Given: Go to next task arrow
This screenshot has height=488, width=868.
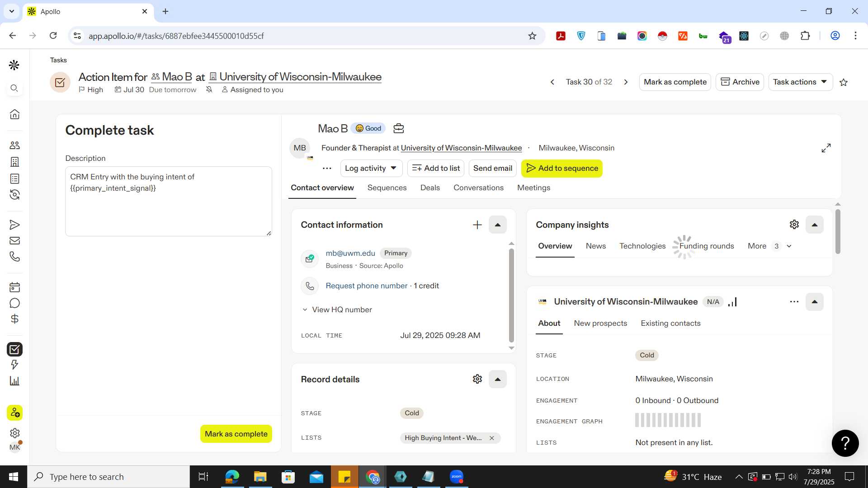Looking at the screenshot, I should 626,82.
